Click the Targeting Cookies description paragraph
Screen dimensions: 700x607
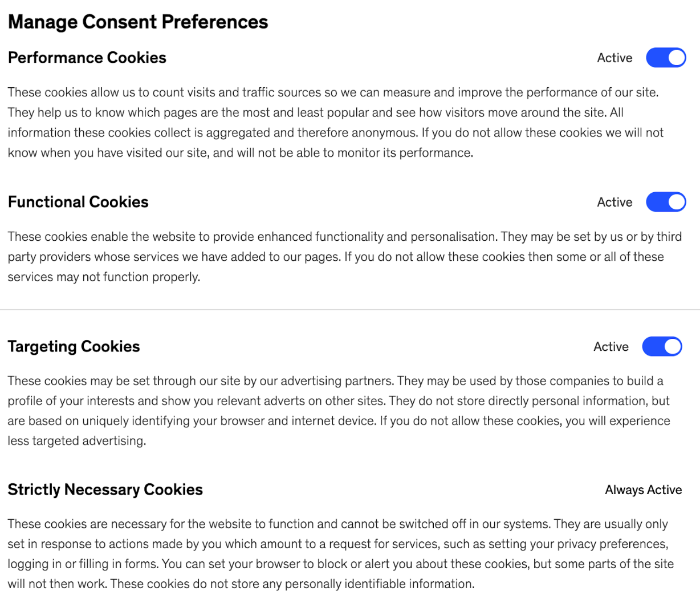pos(339,411)
